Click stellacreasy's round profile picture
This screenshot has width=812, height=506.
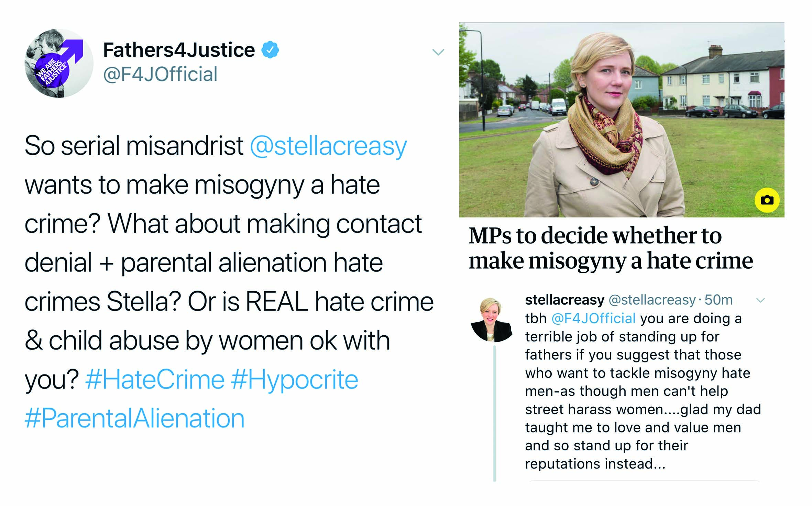tap(491, 320)
